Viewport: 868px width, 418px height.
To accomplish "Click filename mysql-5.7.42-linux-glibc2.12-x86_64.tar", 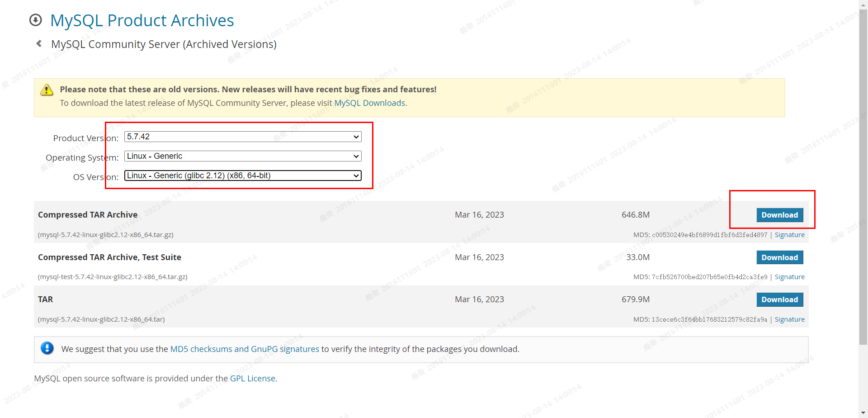I will [101, 319].
